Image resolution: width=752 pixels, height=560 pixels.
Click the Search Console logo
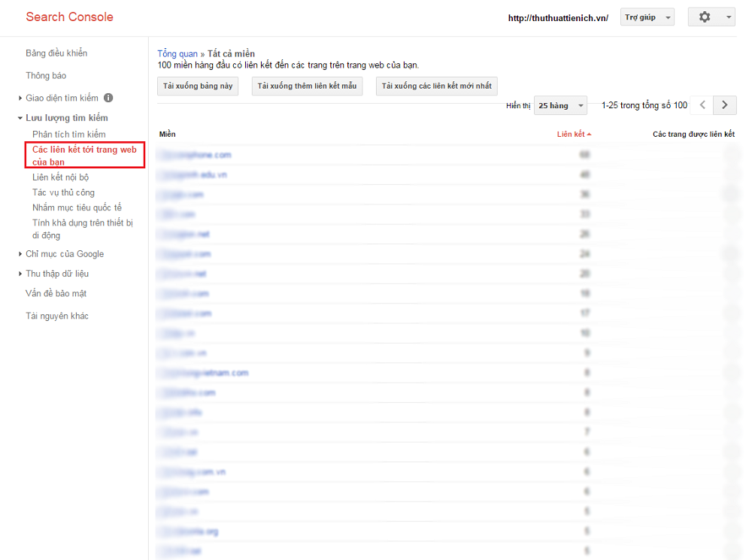tap(69, 17)
